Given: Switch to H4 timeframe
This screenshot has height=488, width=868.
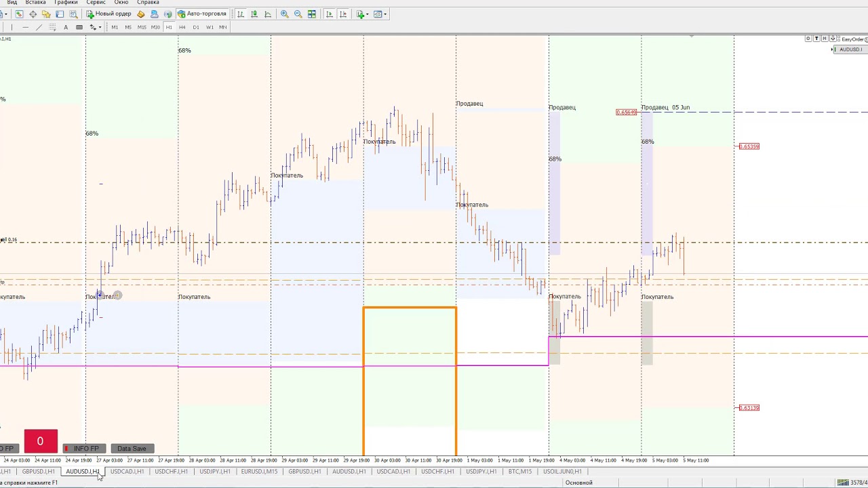Looking at the screenshot, I should point(182,27).
